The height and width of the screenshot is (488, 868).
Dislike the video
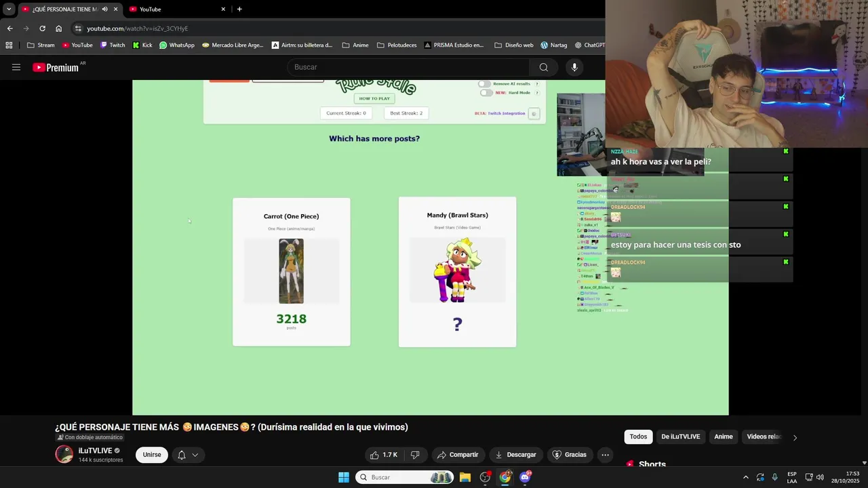point(415,455)
